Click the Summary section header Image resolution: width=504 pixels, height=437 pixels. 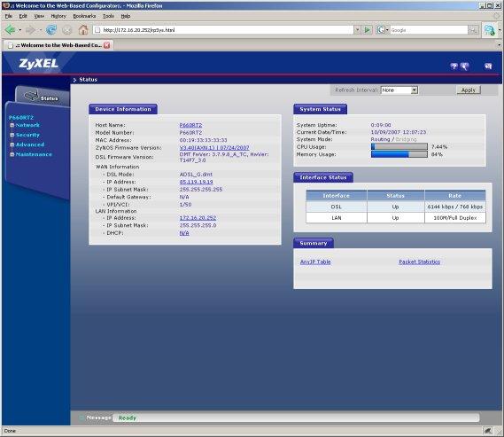[314, 243]
